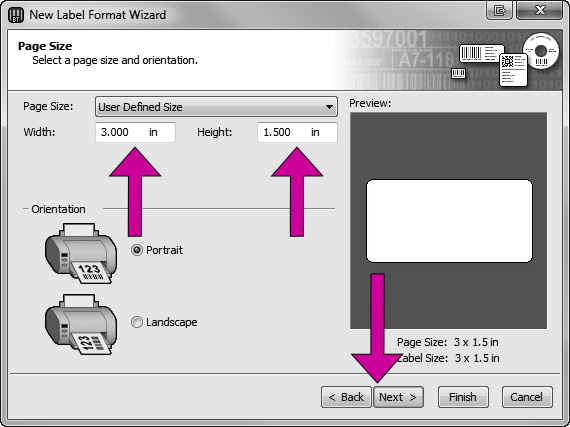
Task: Click the barcode label icon in banner
Action: 481,54
